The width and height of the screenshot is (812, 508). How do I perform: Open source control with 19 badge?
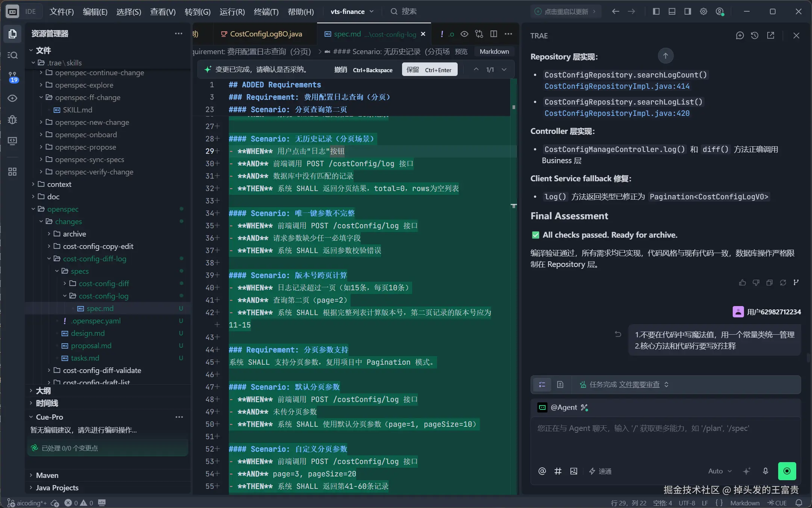[12, 77]
